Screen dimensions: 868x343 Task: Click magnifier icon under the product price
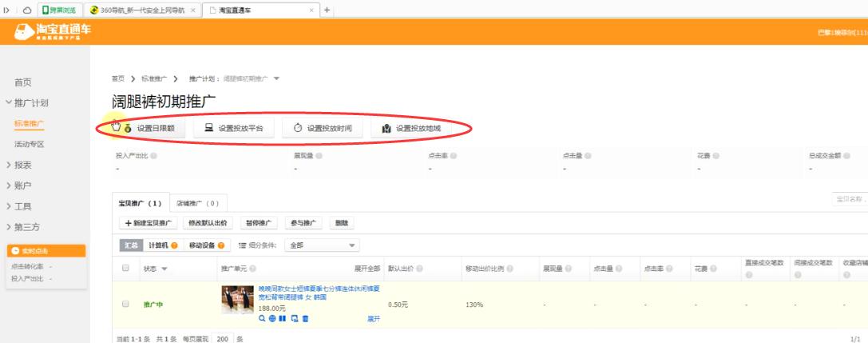tap(262, 319)
